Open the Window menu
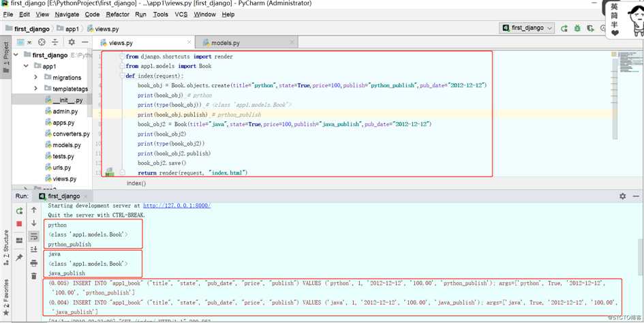This screenshot has height=323, width=644. tap(204, 14)
